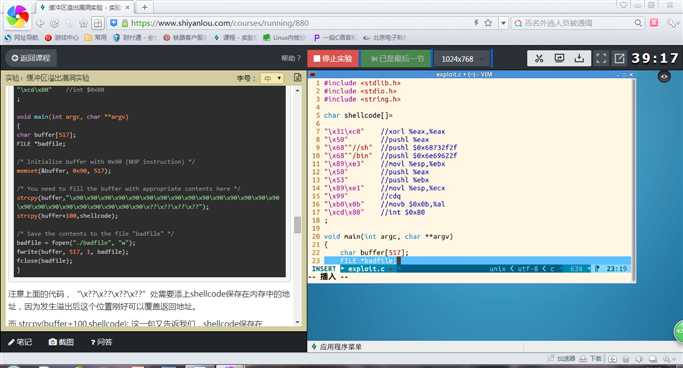Image resolution: width=683 pixels, height=368 pixels.
Task: Click the download icon in lab toolbar
Action: pos(579,58)
